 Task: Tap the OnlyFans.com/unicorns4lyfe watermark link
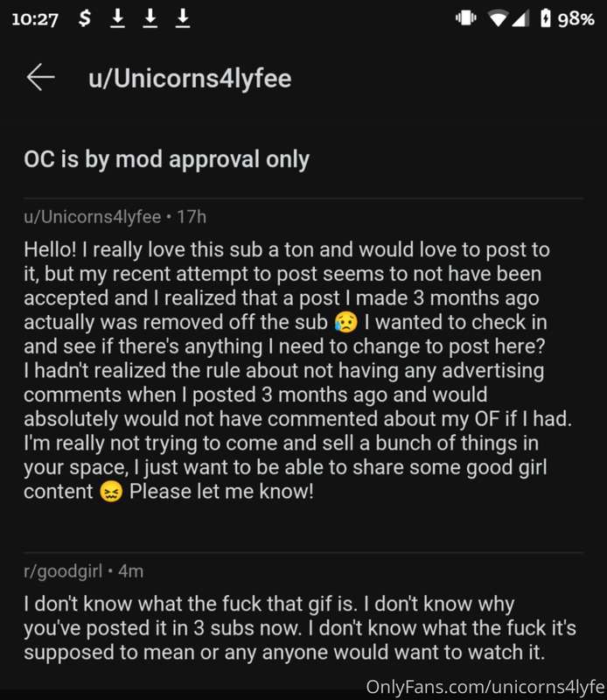pyautogui.click(x=485, y=687)
